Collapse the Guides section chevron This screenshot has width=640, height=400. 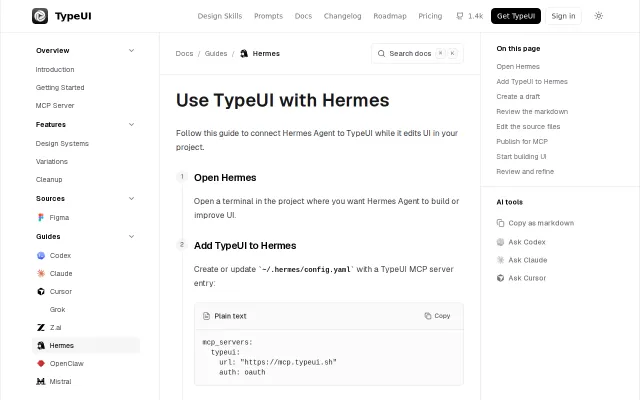click(x=131, y=236)
